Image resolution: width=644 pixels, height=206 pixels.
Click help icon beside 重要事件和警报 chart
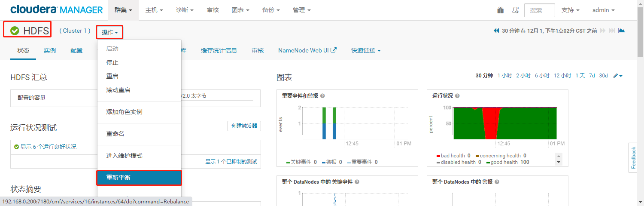(322, 96)
